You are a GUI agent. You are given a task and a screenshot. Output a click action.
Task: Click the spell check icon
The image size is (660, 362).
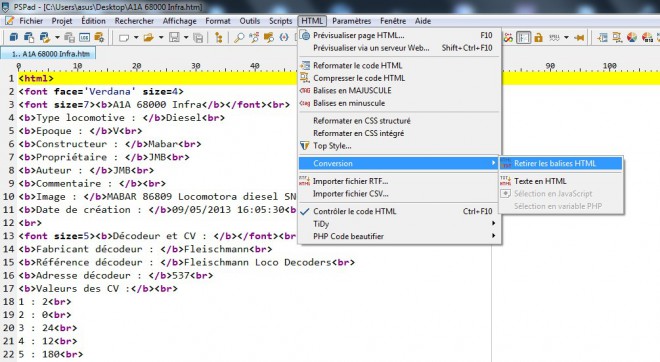pos(554,37)
